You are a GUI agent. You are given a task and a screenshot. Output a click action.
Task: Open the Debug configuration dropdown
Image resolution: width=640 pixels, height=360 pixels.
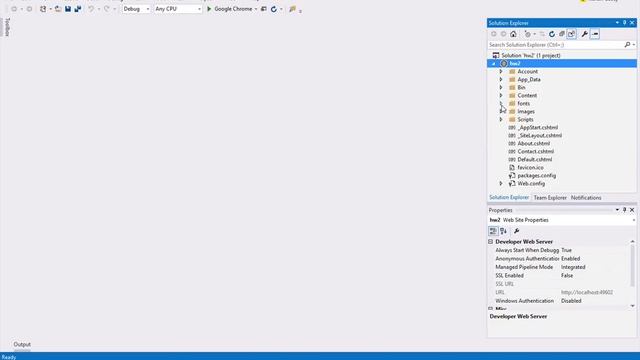point(136,9)
